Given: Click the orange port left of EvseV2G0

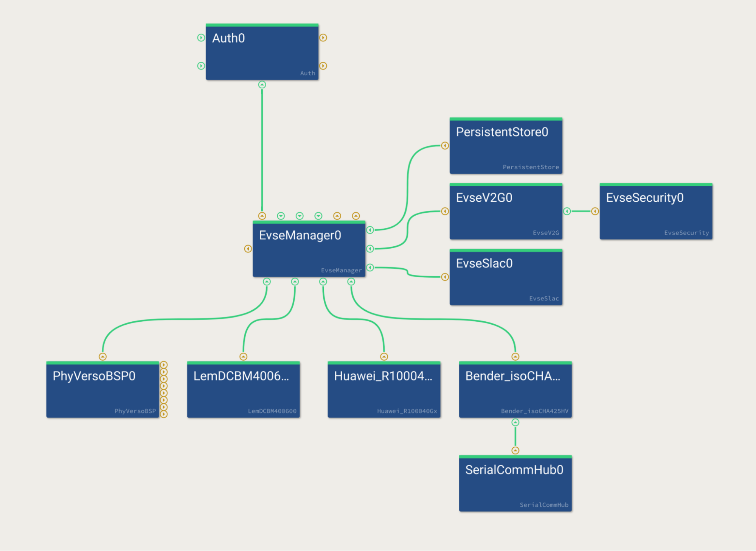Looking at the screenshot, I should point(445,211).
